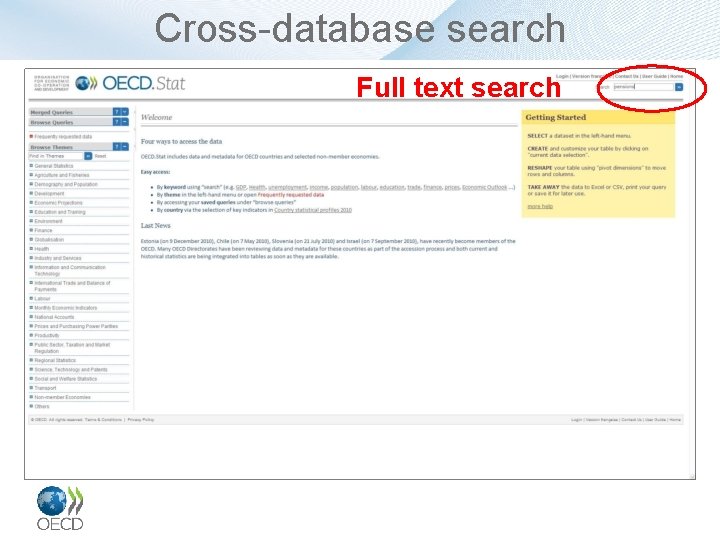720x540 pixels.
Task: Click the footer Login link
Action: [x=576, y=420]
